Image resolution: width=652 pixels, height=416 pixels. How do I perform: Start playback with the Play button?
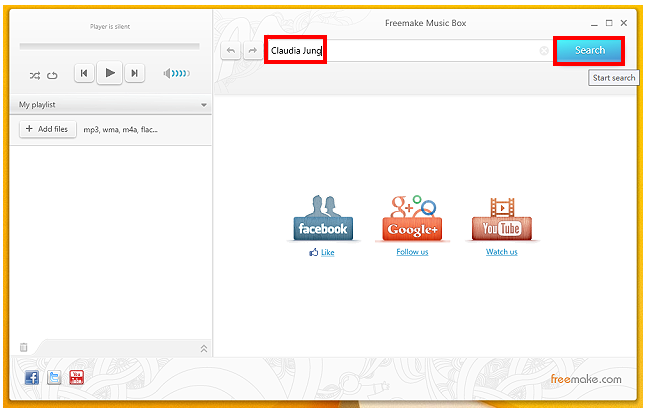109,73
